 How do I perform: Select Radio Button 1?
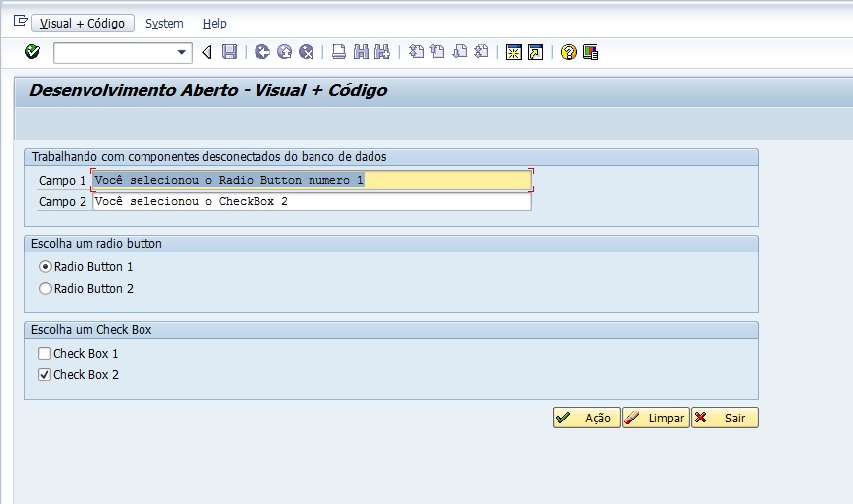[45, 267]
